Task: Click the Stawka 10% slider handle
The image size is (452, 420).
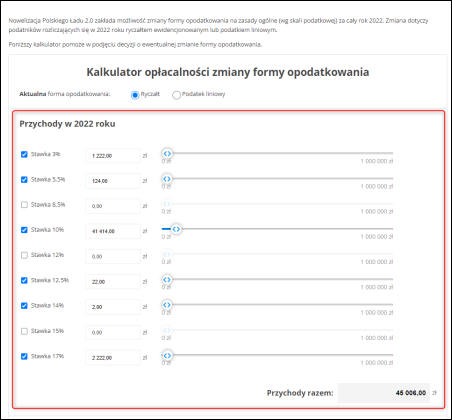Action: [176, 229]
